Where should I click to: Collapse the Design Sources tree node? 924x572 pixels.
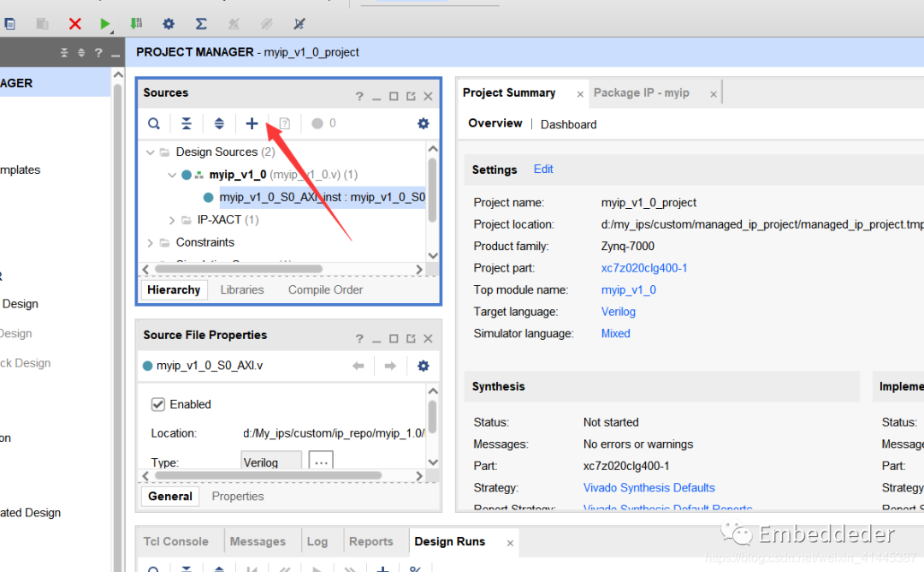(151, 152)
